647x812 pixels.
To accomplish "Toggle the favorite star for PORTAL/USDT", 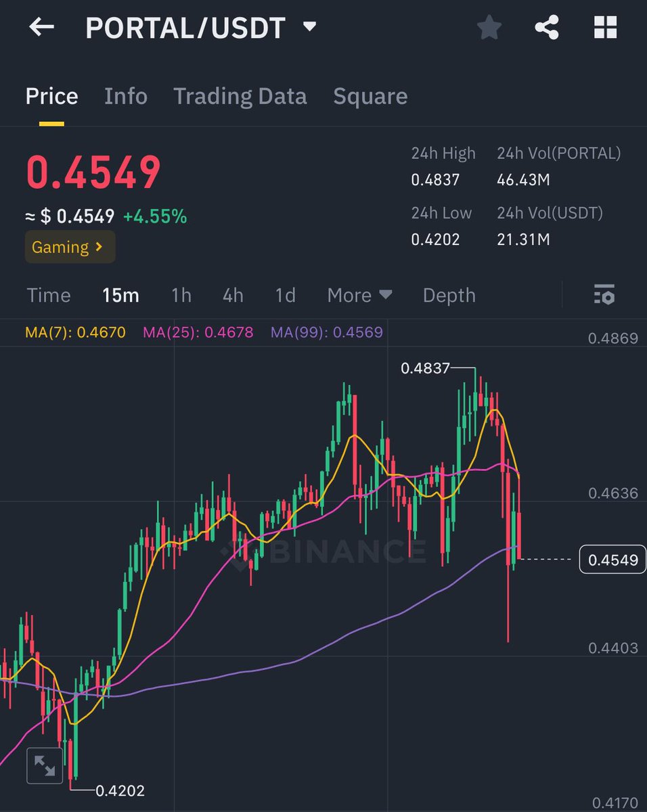I will (489, 27).
